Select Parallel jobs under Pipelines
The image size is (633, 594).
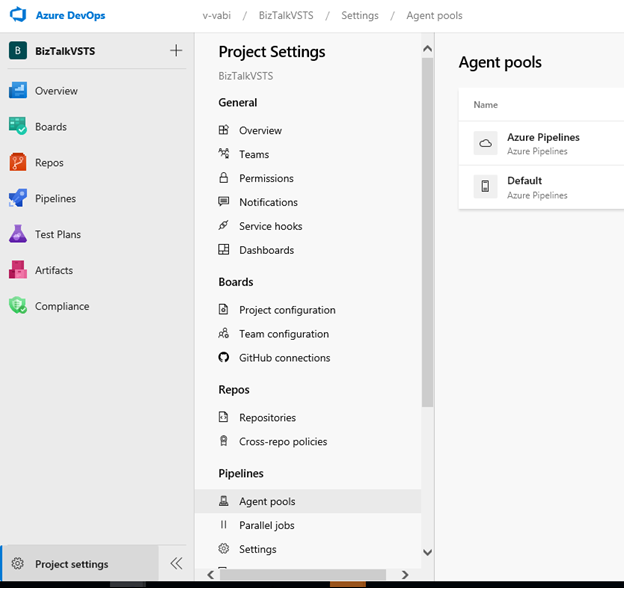pyautogui.click(x=267, y=525)
